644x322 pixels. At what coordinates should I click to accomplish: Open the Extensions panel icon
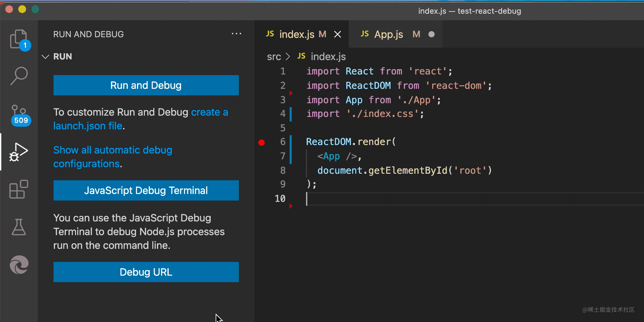(x=19, y=189)
